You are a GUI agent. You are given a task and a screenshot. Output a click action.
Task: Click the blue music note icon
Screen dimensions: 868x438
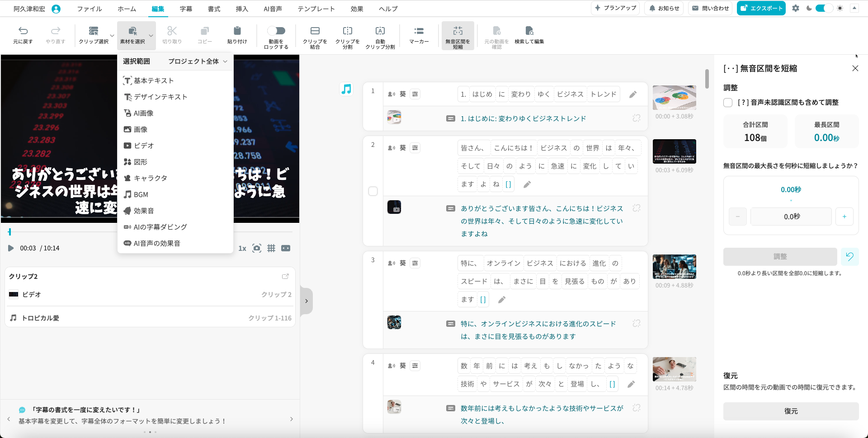(x=347, y=89)
